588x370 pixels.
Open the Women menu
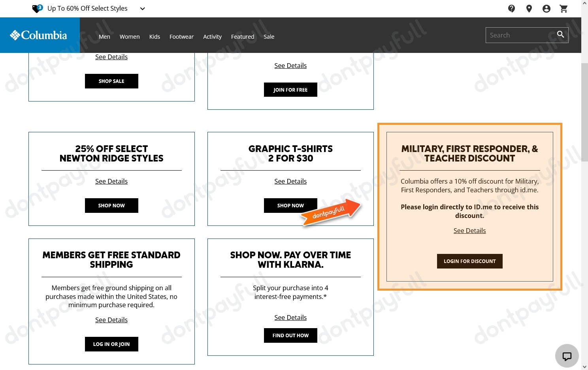[129, 36]
